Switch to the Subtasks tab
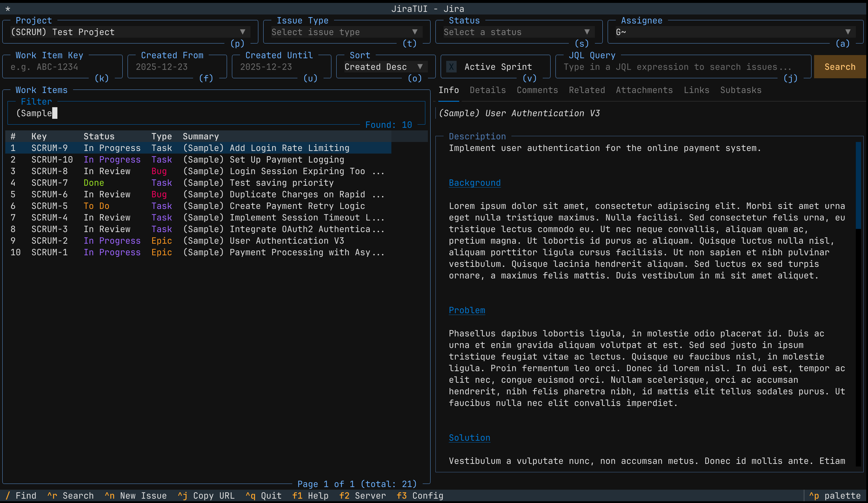 [x=740, y=90]
